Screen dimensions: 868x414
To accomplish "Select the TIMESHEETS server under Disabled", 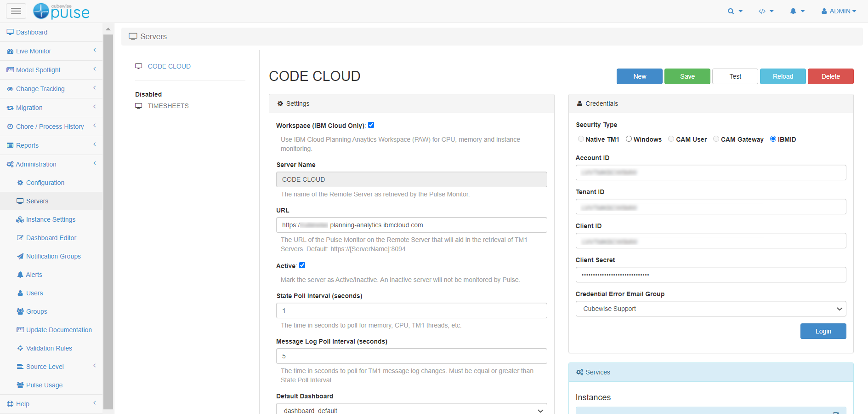I will click(x=168, y=106).
